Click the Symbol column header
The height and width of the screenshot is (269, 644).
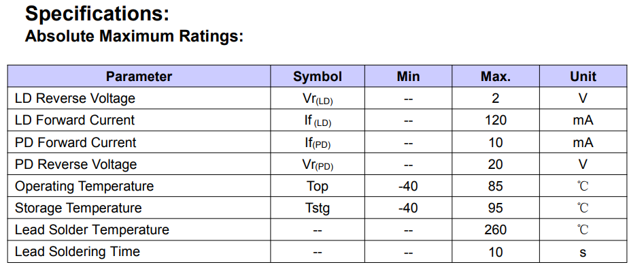pos(318,76)
